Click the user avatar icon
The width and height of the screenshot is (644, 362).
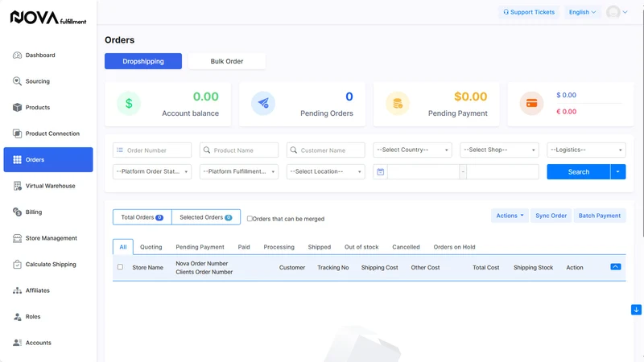(x=613, y=12)
